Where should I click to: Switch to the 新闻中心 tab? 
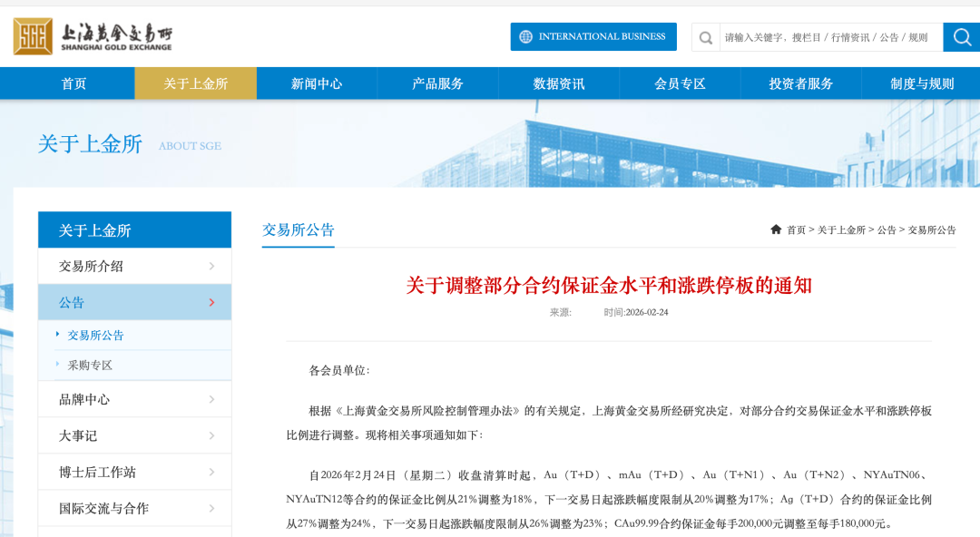(x=317, y=83)
